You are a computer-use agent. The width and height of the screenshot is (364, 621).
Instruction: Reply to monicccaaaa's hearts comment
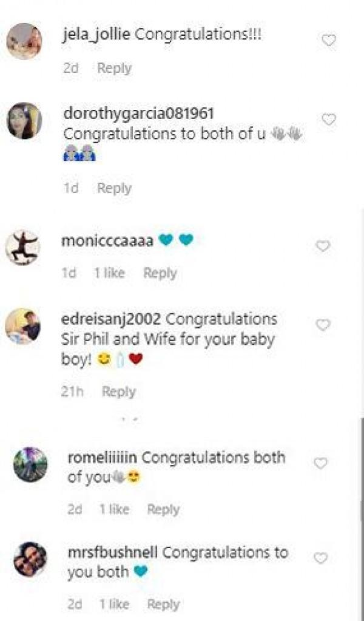[x=160, y=273]
